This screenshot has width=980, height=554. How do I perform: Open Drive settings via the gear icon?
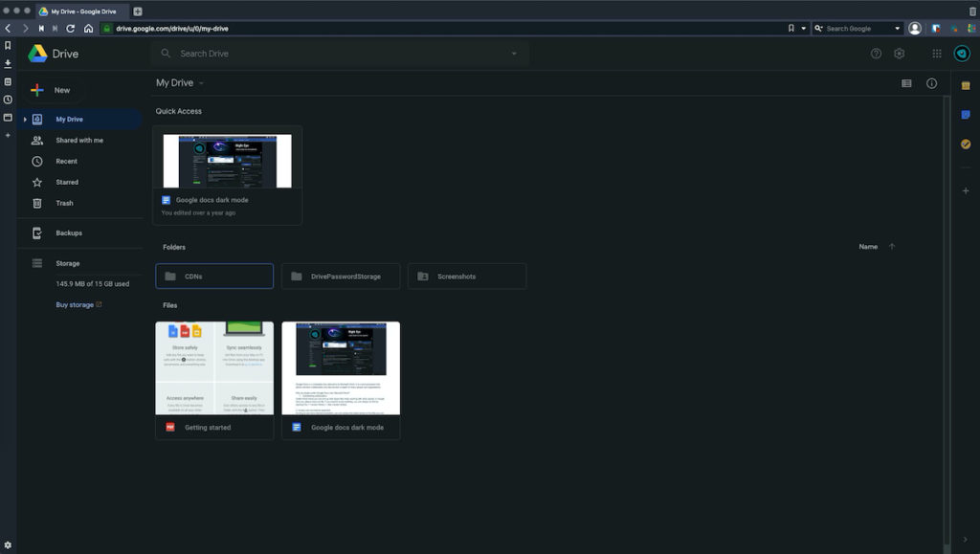point(900,54)
